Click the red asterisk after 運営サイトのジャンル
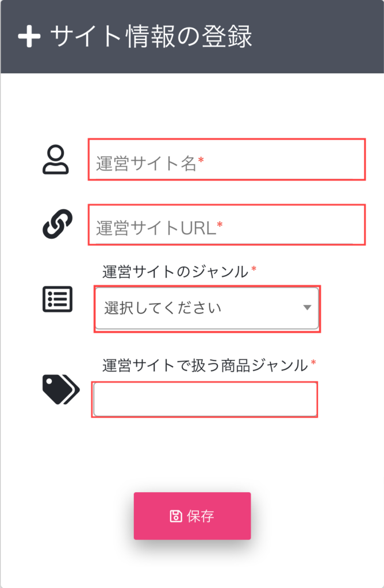Screen dimensions: 384x588 [x=254, y=269]
